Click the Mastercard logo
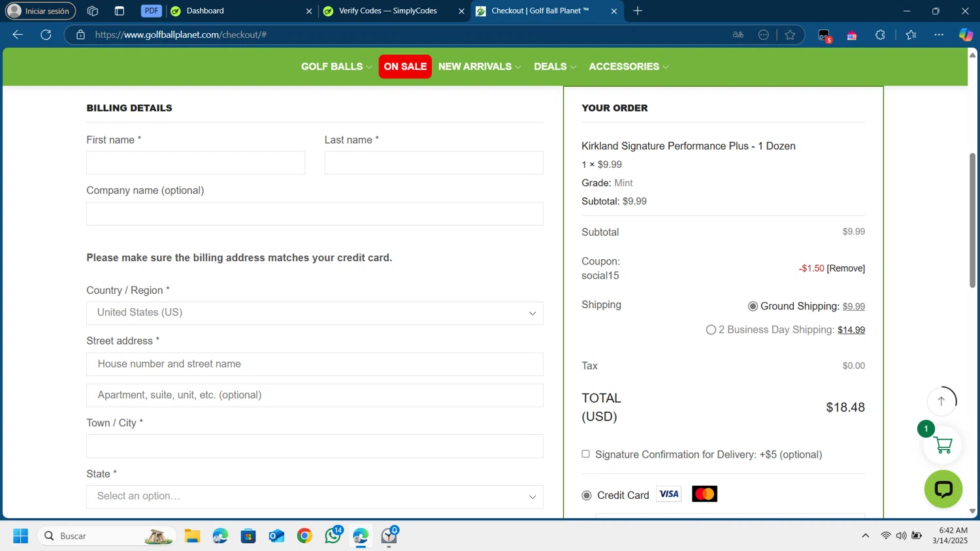 [704, 494]
